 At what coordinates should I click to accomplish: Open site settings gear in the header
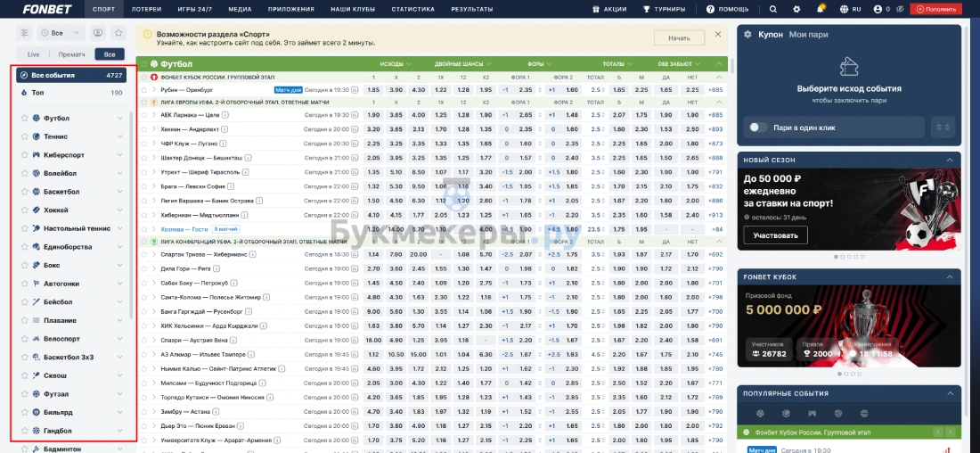pos(796,10)
